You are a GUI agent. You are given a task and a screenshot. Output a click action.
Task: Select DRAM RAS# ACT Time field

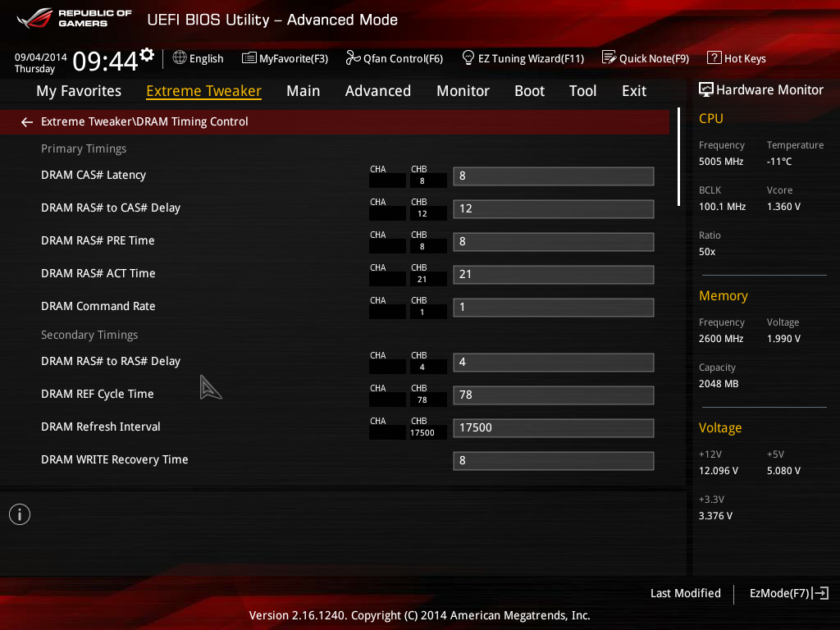click(x=554, y=274)
